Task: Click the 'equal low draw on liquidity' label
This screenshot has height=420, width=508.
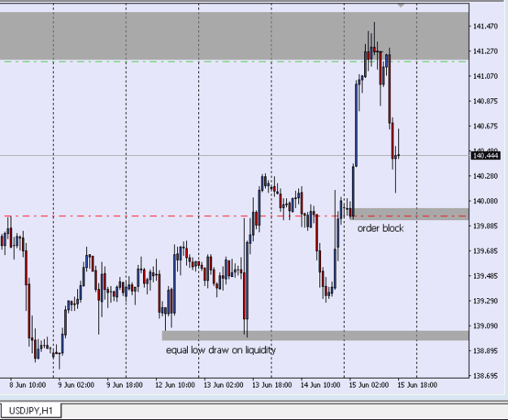Action: [220, 350]
